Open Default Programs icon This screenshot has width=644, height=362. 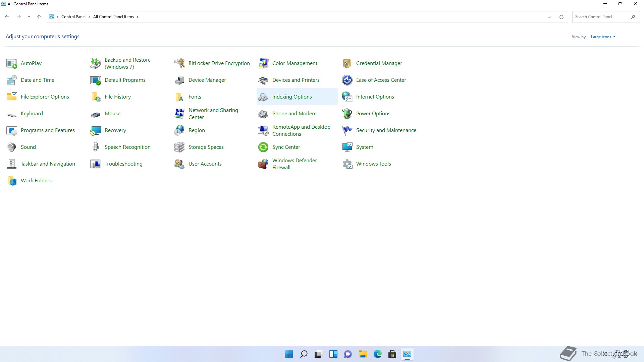(x=96, y=80)
